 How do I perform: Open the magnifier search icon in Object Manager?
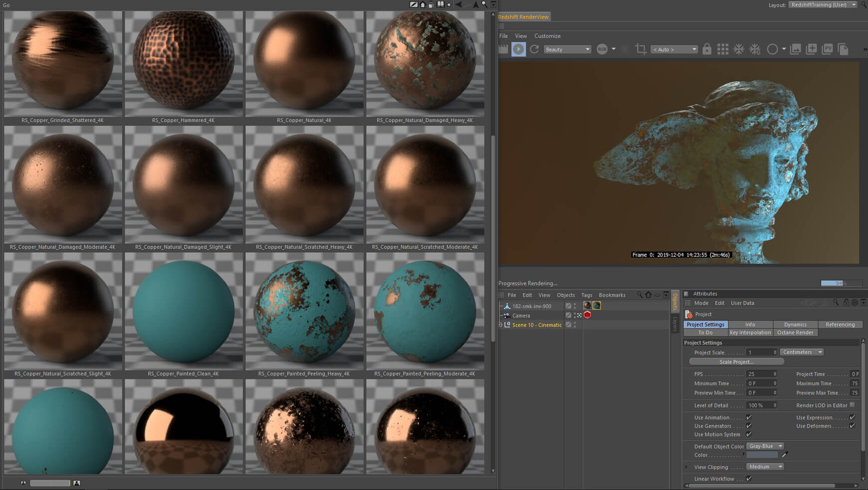[640, 295]
